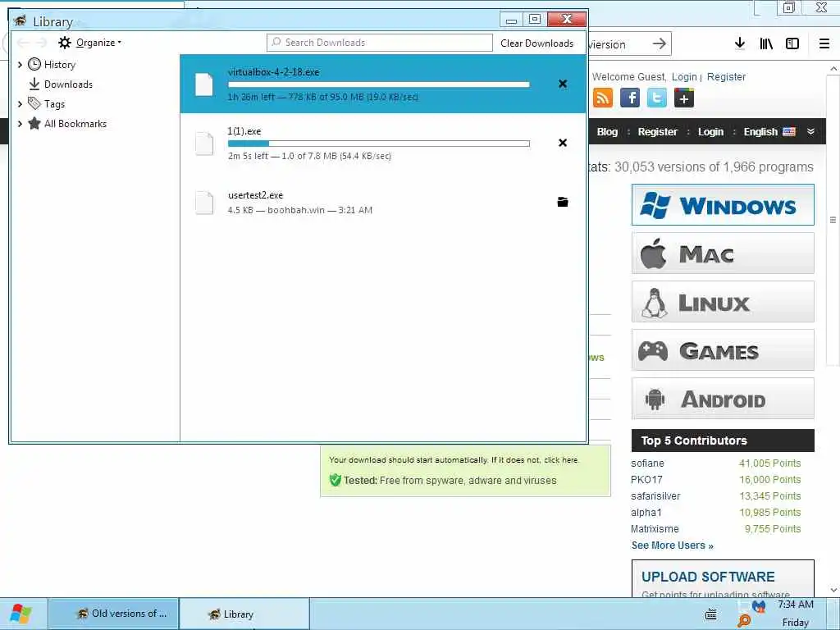Open the English language selector
The image size is (840, 630).
tap(769, 132)
